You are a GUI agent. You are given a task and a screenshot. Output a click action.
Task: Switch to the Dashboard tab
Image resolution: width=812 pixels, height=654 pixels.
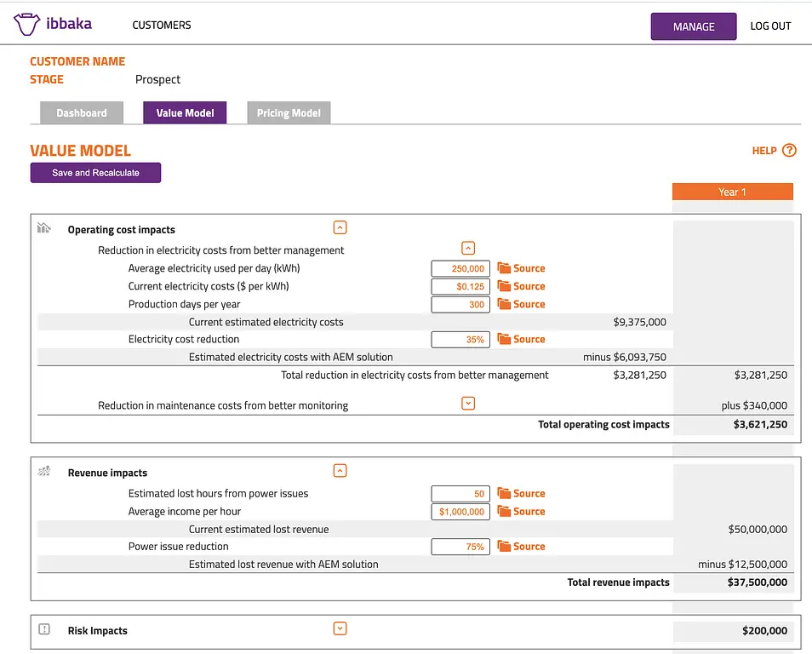[82, 113]
